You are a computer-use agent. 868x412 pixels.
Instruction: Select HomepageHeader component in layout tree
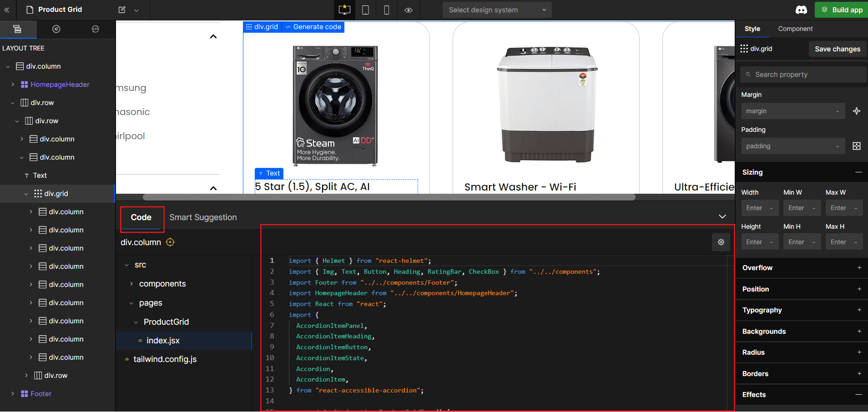pyautogui.click(x=60, y=85)
